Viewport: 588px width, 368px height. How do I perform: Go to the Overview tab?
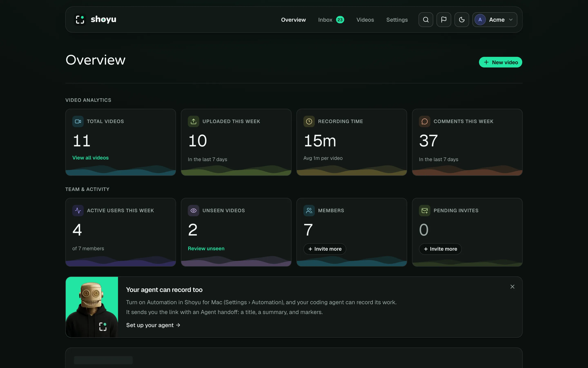[293, 20]
